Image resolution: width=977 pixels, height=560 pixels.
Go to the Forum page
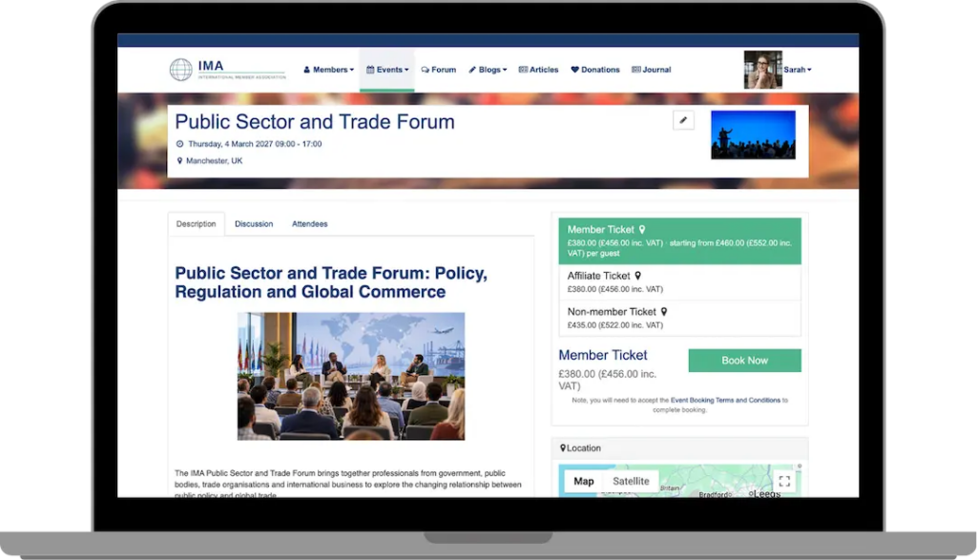point(439,70)
